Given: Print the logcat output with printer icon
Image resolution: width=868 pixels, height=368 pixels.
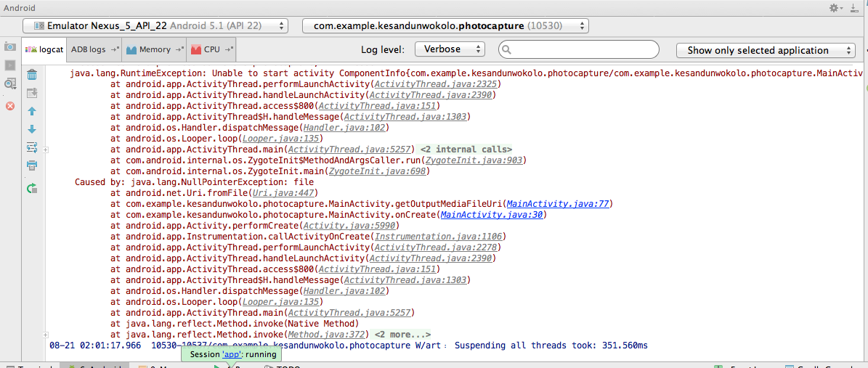Looking at the screenshot, I should click(x=32, y=165).
